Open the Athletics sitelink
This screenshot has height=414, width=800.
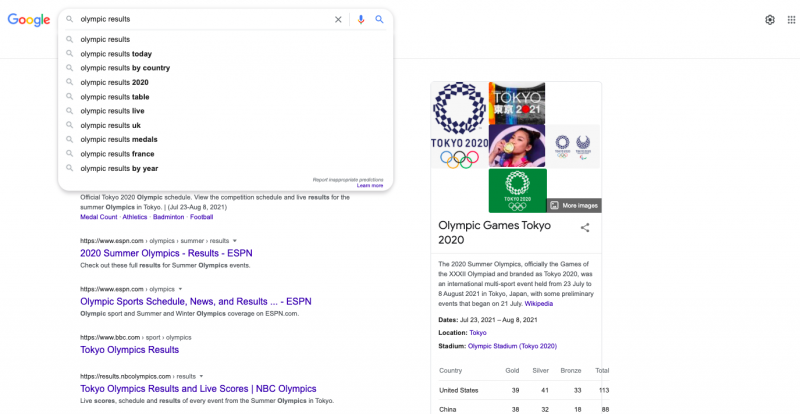135,217
